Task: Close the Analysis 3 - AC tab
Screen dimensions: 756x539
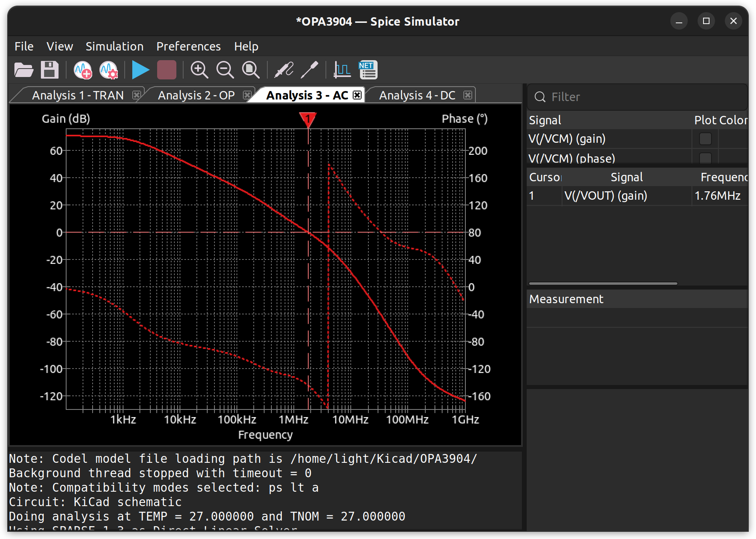Action: [357, 95]
